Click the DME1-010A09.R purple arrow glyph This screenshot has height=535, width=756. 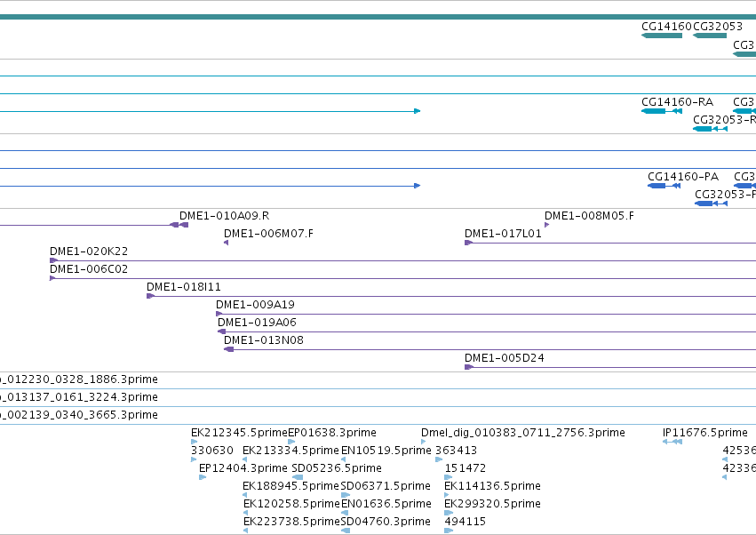click(x=179, y=225)
